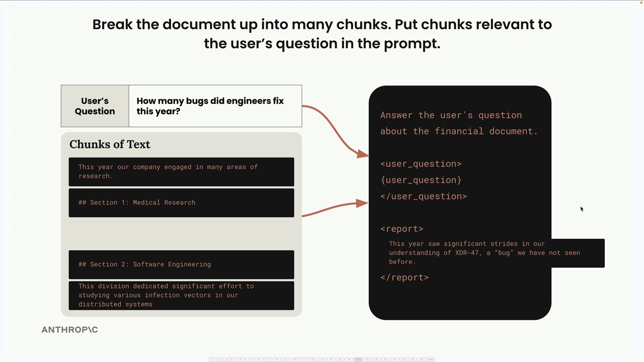The image size is (644, 362).
Task: Go to slide 24 in the navigator
Action: coord(421,359)
